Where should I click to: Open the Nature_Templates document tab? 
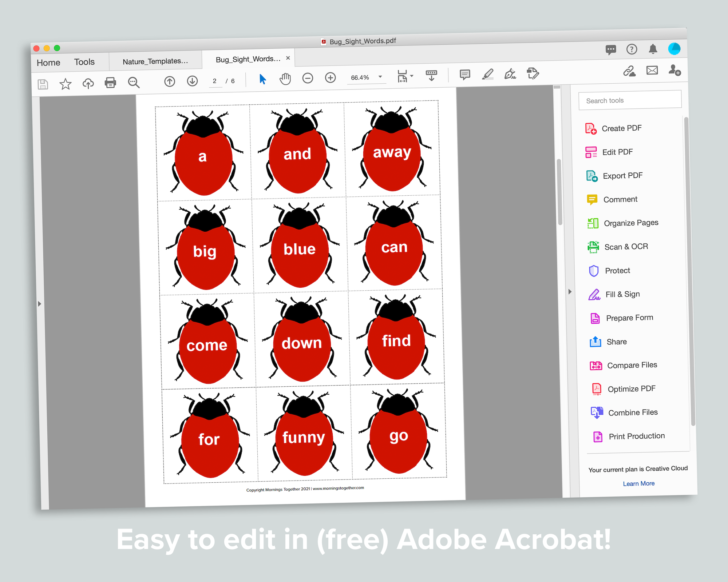155,61
